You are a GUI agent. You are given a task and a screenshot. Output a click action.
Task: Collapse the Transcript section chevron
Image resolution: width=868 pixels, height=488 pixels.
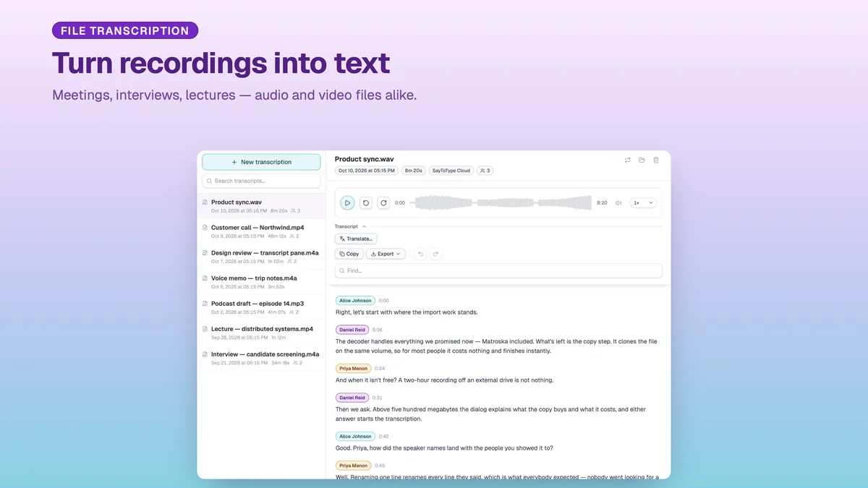point(364,226)
